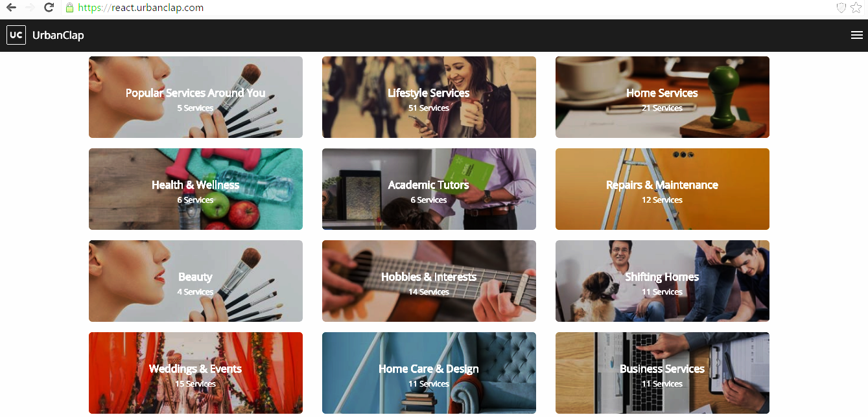Bookmark page with star icon
This screenshot has height=417, width=868.
(856, 8)
